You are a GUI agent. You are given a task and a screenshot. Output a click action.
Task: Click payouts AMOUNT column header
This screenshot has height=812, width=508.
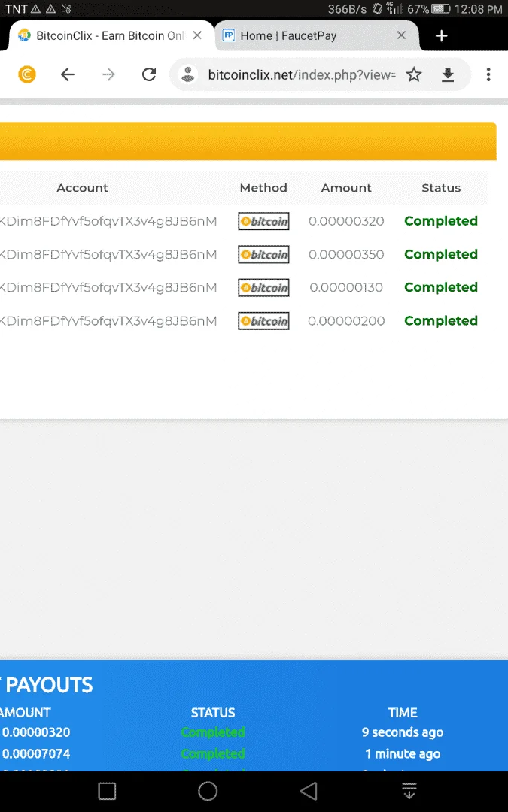(x=26, y=713)
